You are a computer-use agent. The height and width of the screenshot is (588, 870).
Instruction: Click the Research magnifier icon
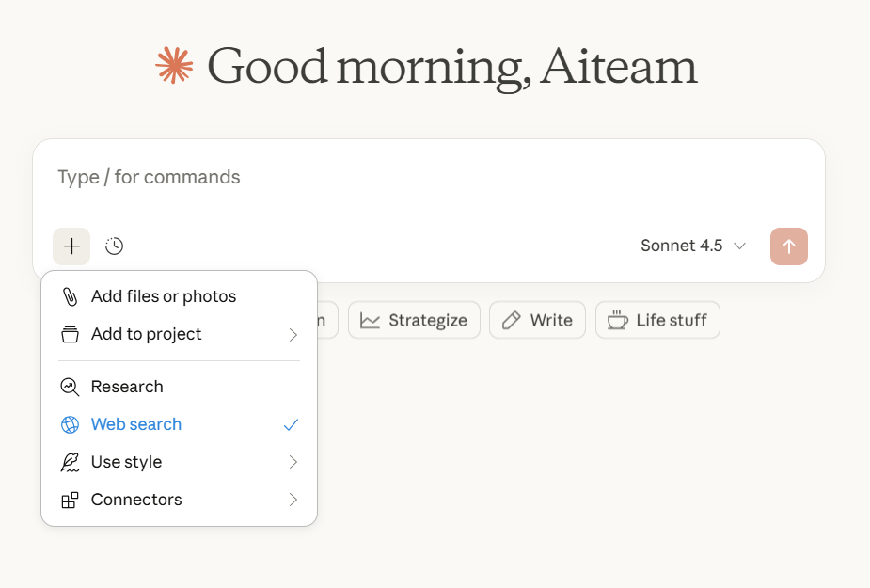(x=70, y=387)
